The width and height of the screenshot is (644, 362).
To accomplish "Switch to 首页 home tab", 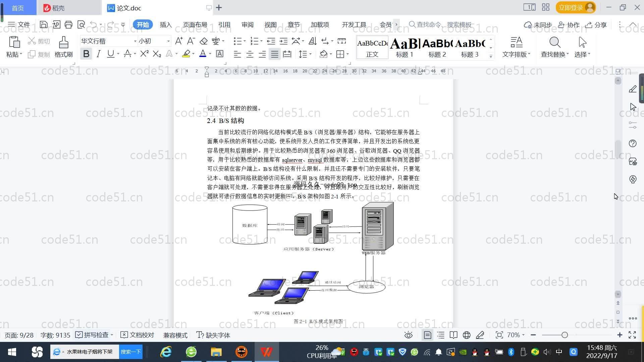I will tap(18, 8).
